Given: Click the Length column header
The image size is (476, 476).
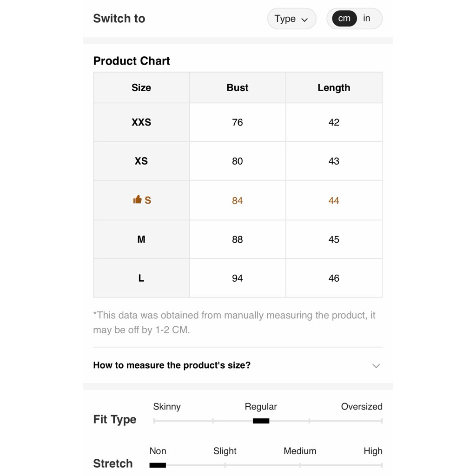Looking at the screenshot, I should 334,88.
